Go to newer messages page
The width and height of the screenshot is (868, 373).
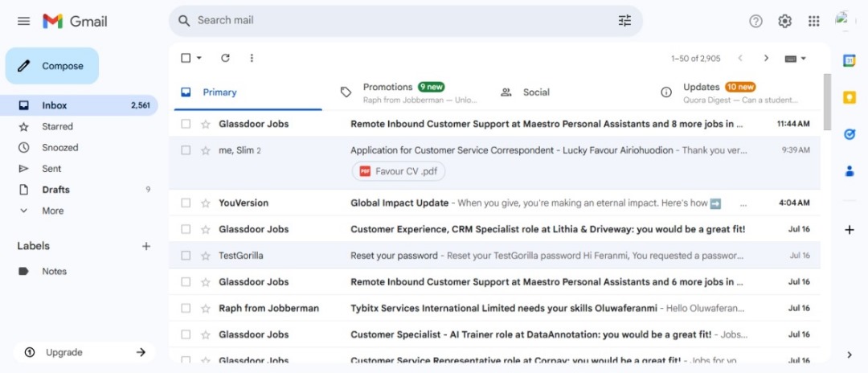point(740,58)
